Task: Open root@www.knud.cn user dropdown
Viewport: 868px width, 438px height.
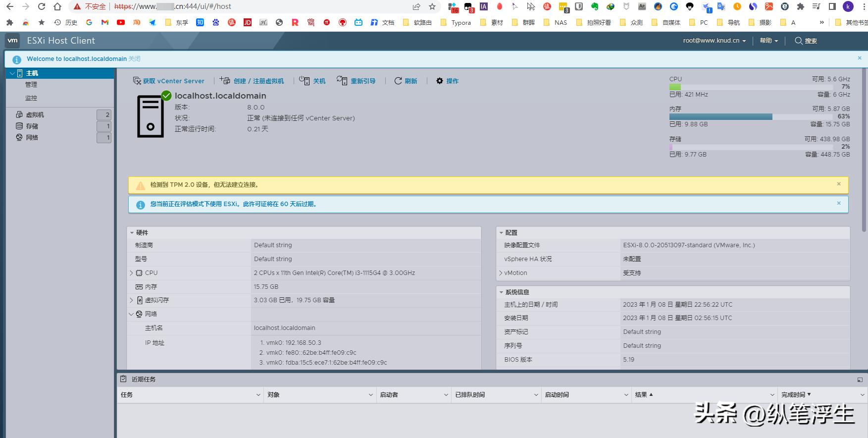Action: [714, 41]
